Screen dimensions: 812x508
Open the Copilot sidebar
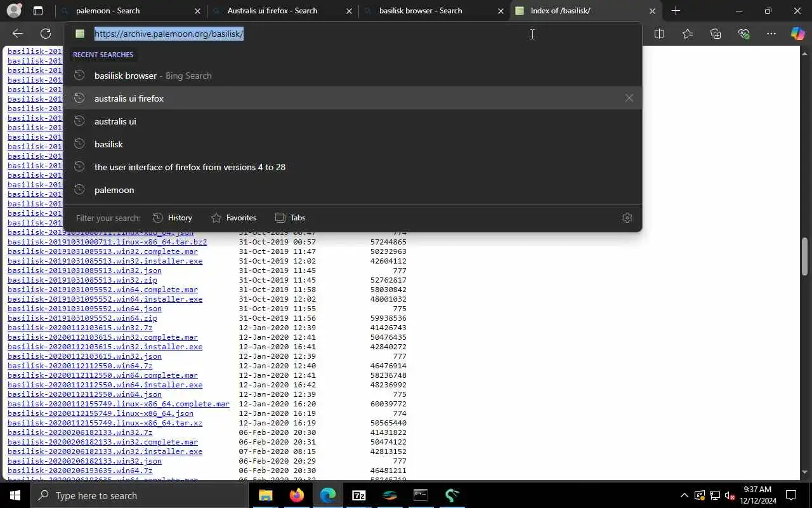797,34
